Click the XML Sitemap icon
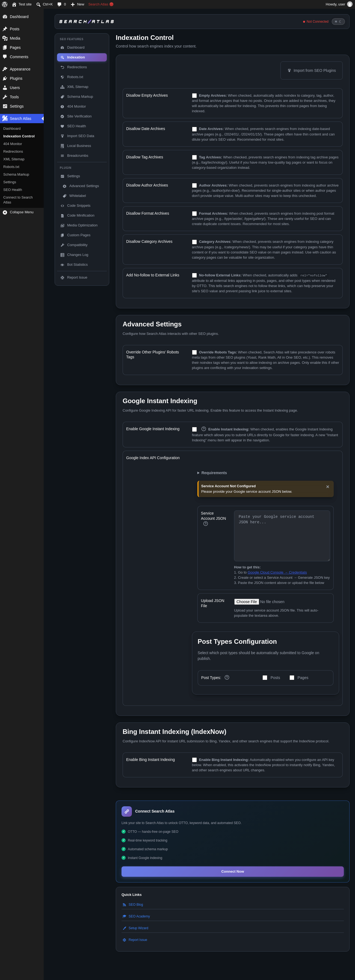 tap(63, 87)
